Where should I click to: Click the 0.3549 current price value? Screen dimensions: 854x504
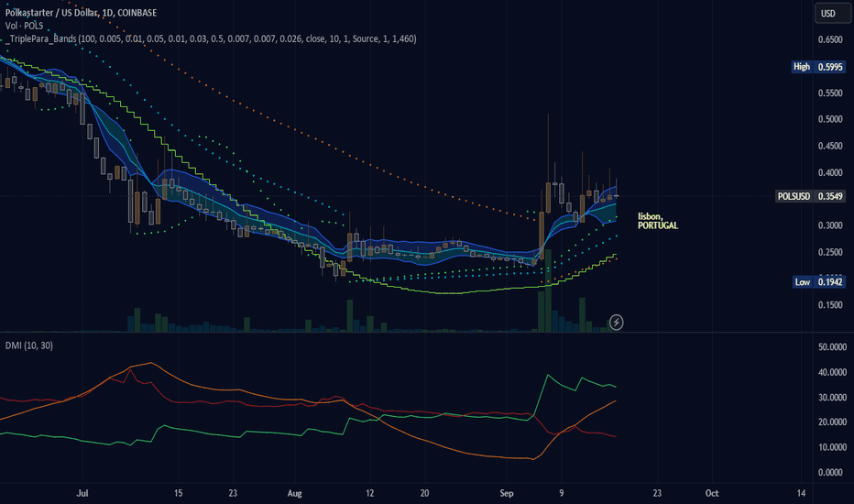tap(830, 196)
